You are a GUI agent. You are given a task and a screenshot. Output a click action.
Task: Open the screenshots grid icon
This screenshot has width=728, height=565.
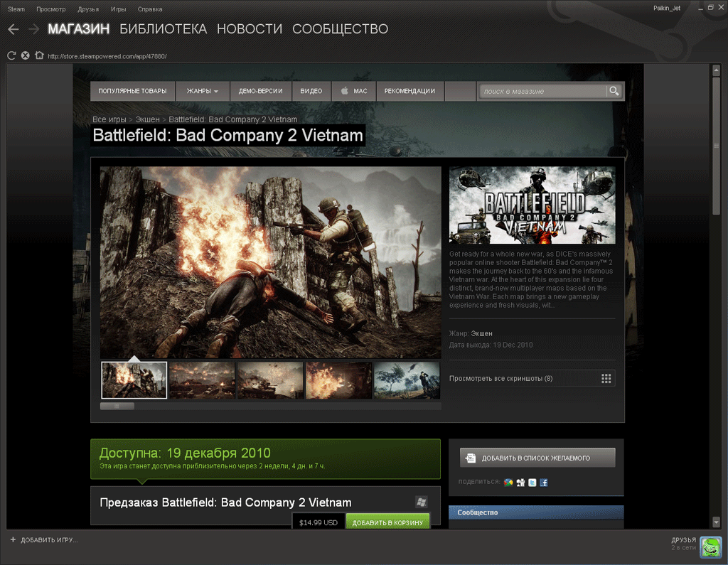606,379
